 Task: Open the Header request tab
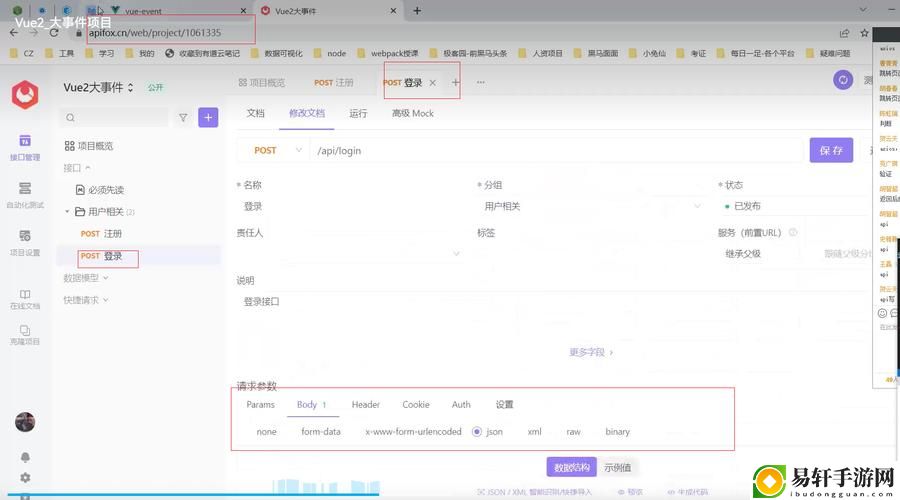(x=366, y=405)
